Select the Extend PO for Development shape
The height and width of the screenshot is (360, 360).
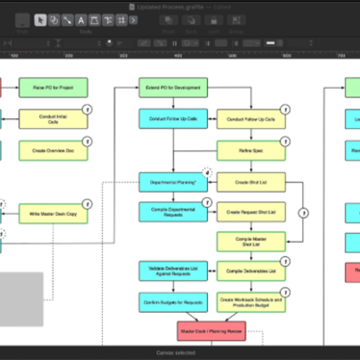coord(173,88)
